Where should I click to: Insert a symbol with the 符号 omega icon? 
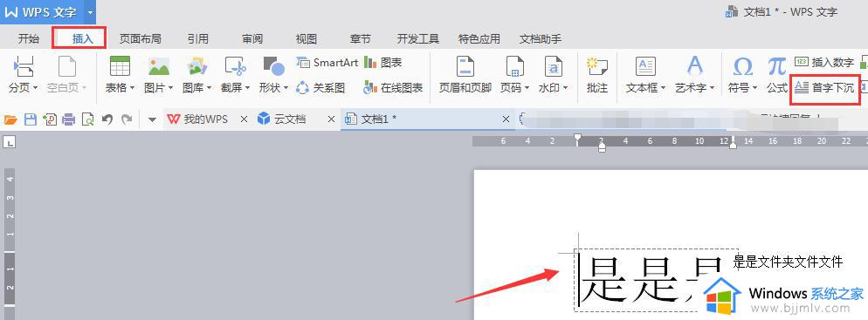pos(742,66)
